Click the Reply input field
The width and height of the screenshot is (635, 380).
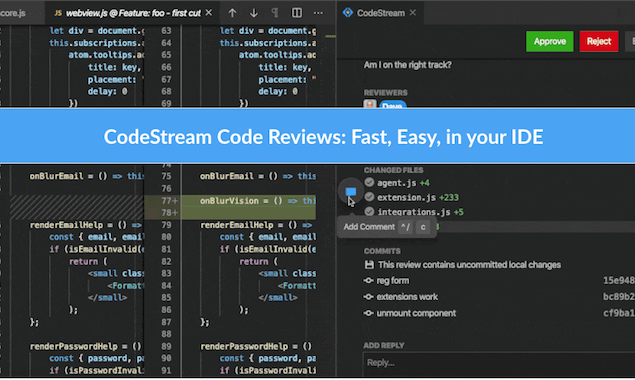point(498,363)
